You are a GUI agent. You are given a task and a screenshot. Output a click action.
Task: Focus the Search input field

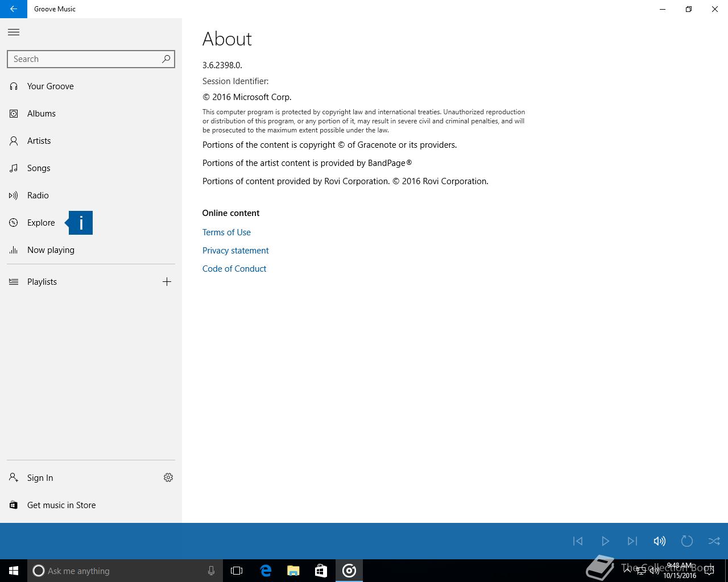click(x=91, y=59)
